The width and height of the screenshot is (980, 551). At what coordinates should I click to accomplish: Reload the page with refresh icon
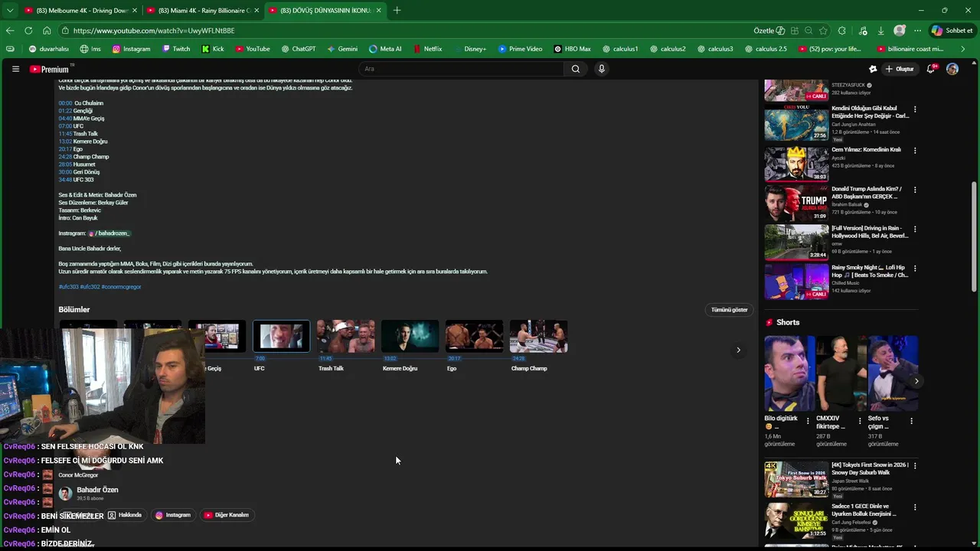(28, 31)
